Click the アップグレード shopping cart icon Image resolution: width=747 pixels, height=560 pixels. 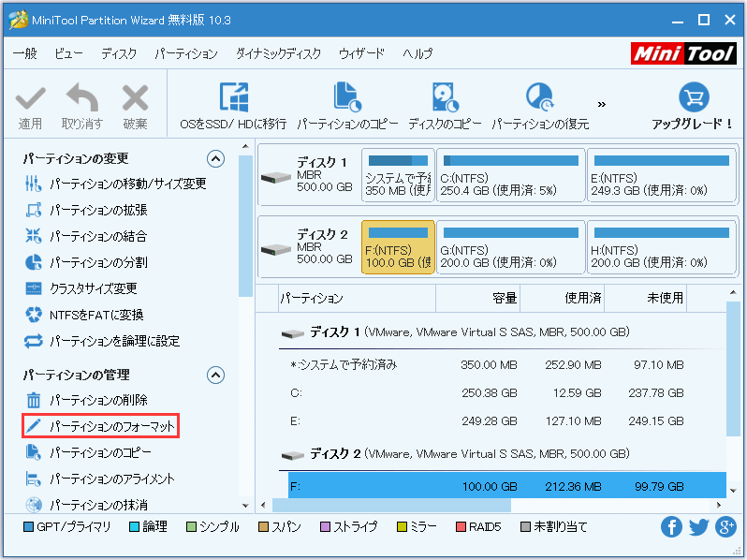[x=693, y=97]
